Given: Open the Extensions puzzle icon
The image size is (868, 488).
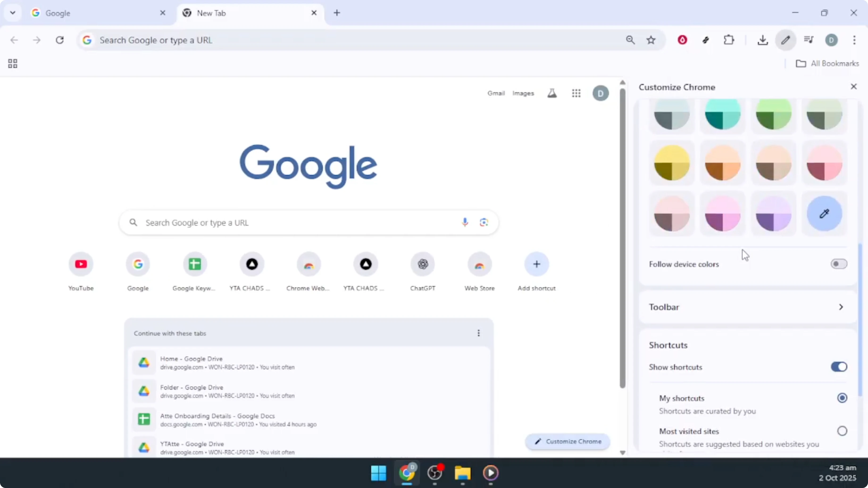Looking at the screenshot, I should coord(729,40).
